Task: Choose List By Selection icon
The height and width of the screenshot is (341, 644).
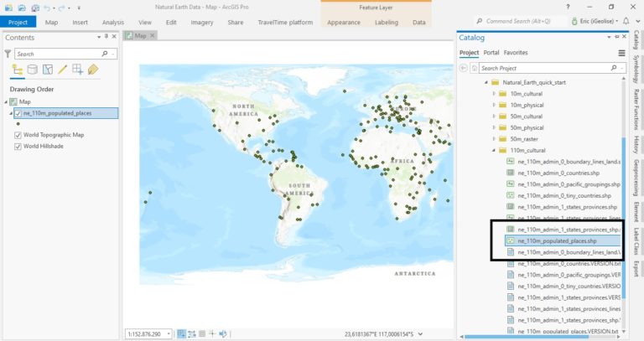Action: click(x=48, y=70)
